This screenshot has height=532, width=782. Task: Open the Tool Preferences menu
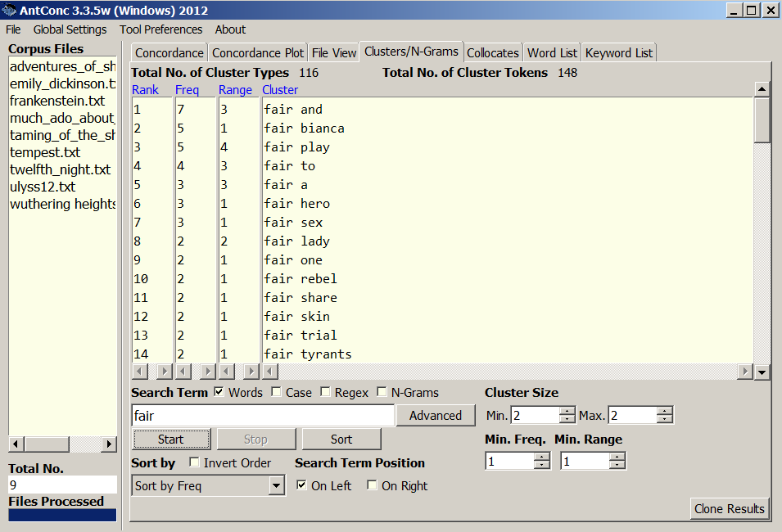pyautogui.click(x=160, y=29)
